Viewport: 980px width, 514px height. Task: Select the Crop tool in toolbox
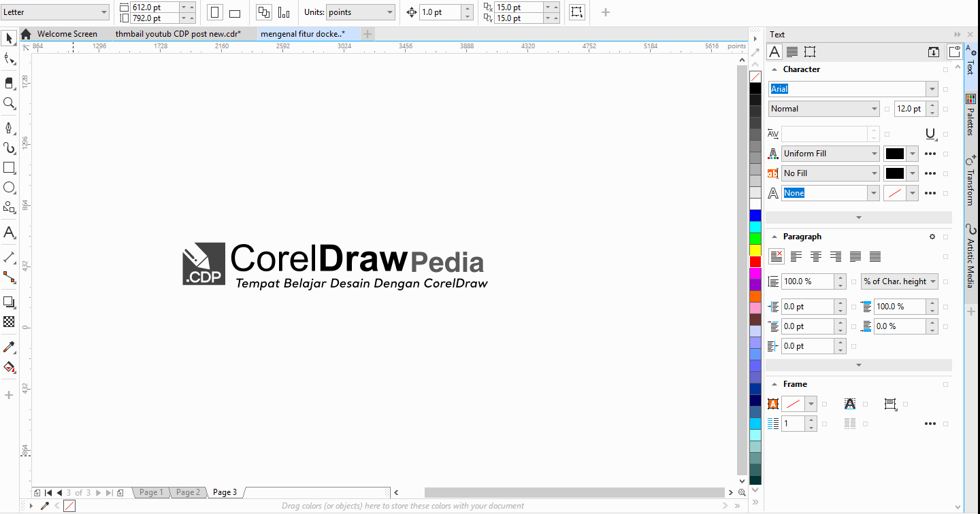point(9,82)
